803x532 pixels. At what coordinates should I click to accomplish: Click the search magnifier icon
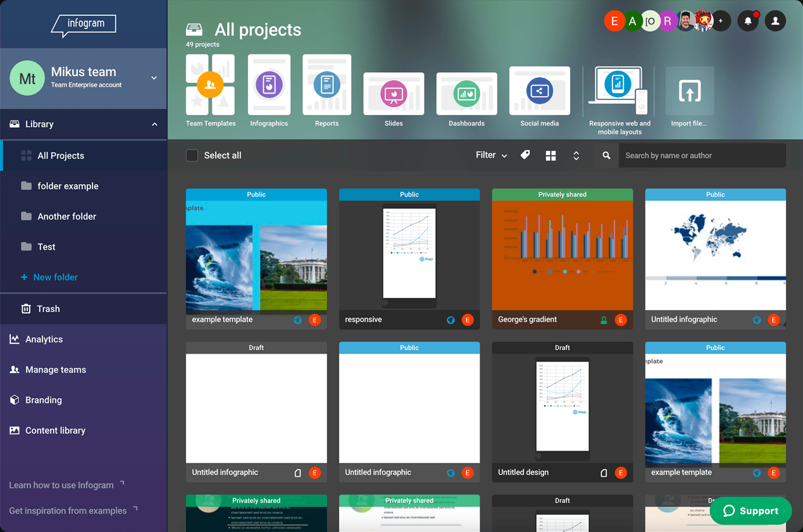tap(606, 156)
